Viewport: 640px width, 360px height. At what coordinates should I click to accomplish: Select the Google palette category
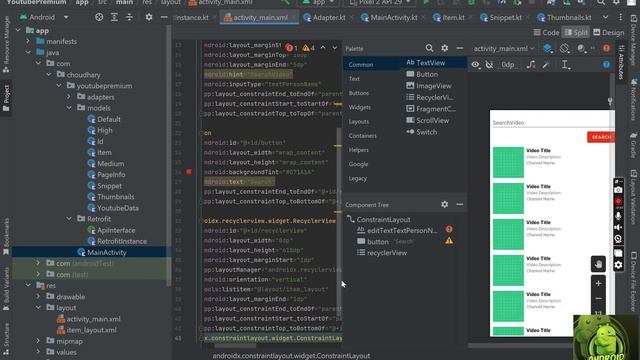(358, 164)
